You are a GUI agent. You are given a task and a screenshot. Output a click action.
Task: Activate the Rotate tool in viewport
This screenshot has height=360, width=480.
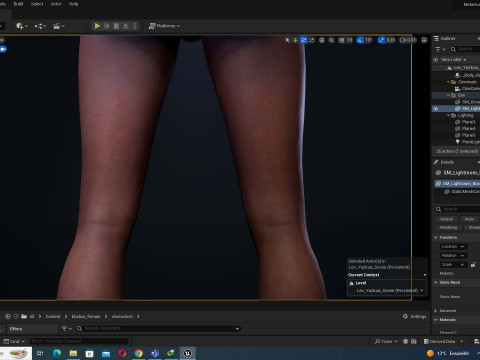(304, 40)
